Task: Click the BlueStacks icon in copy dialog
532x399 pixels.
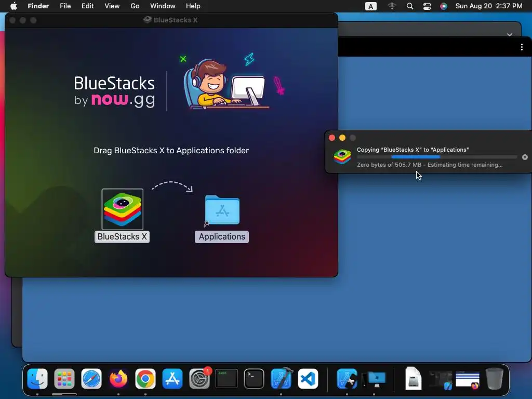Action: [342, 157]
